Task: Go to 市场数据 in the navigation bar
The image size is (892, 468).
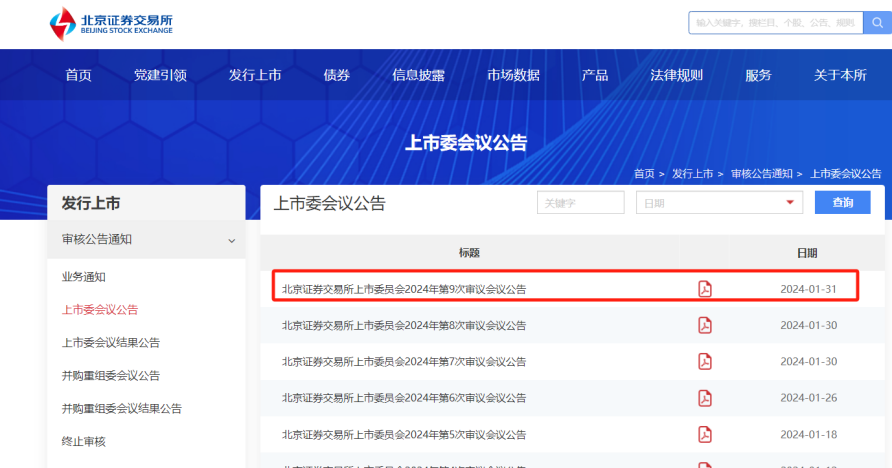Action: (513, 75)
